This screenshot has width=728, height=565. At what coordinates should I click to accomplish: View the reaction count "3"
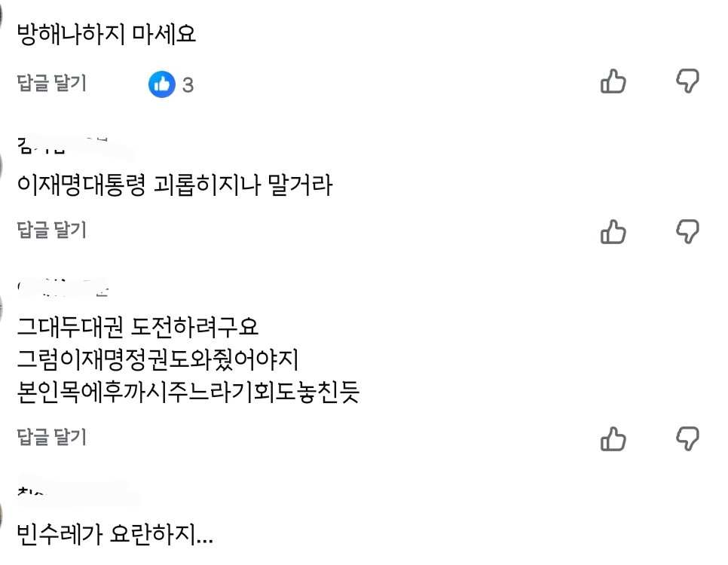coord(188,85)
